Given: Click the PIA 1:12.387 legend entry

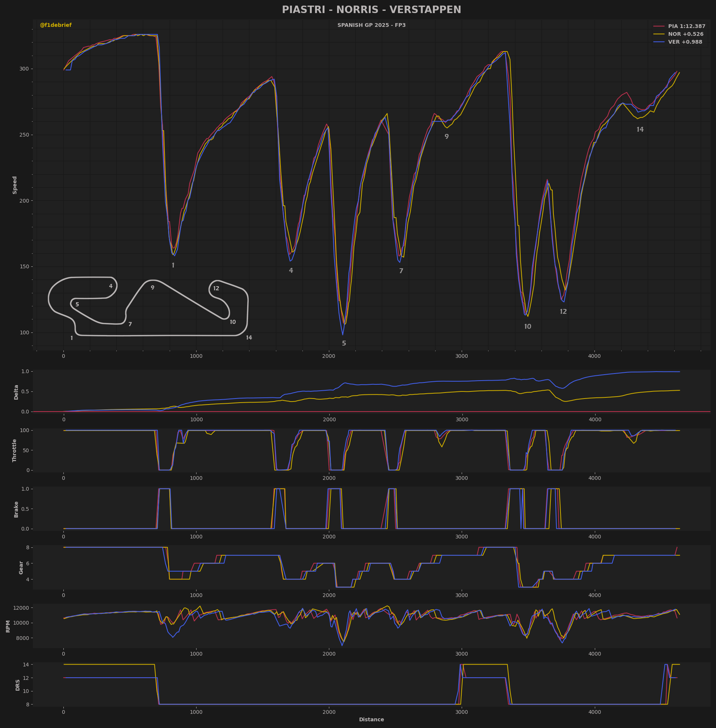Looking at the screenshot, I should pyautogui.click(x=686, y=26).
